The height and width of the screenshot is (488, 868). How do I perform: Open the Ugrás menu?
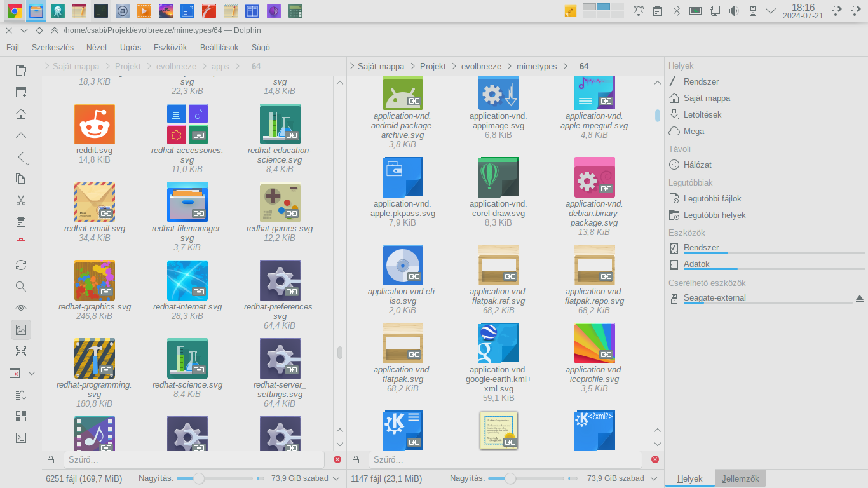(x=130, y=47)
